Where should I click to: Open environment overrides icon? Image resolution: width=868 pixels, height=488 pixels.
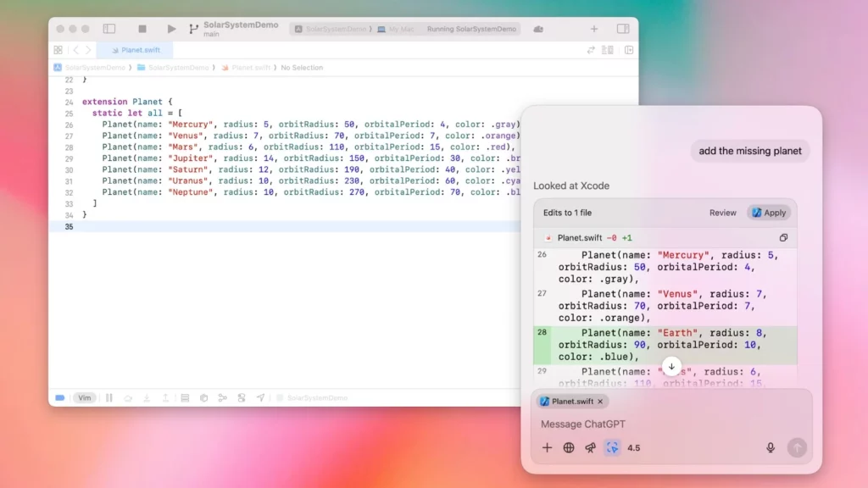point(223,398)
